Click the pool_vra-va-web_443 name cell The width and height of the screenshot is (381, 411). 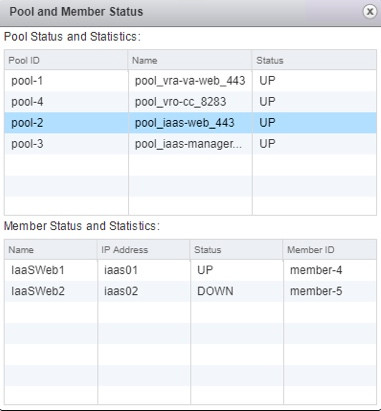coord(190,81)
